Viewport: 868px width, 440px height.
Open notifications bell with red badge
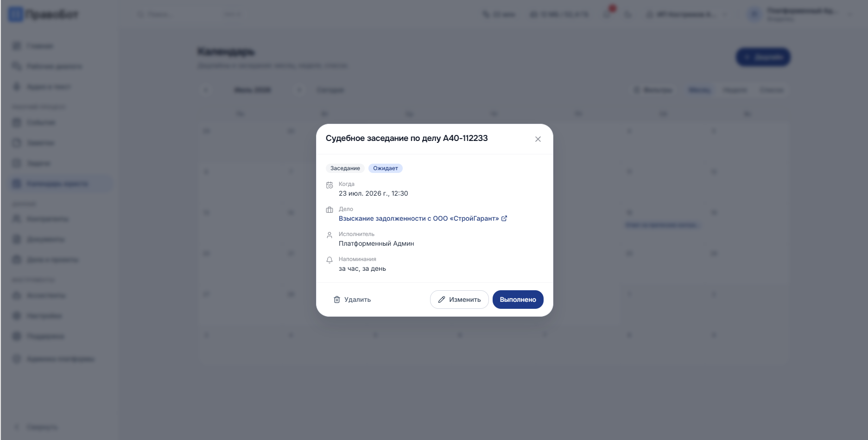pyautogui.click(x=608, y=14)
